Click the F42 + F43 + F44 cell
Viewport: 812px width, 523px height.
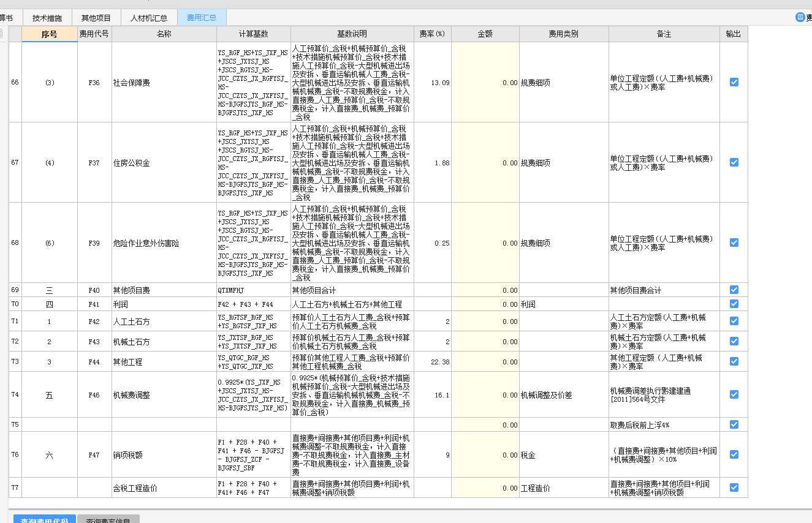[254, 304]
